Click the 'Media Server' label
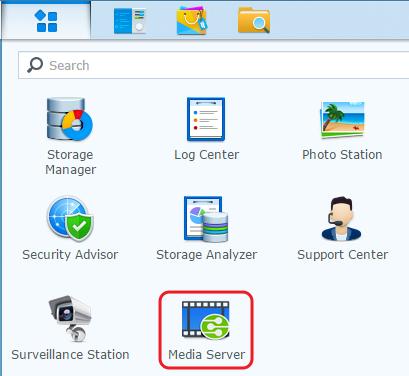The height and width of the screenshot is (376, 409). point(207,355)
